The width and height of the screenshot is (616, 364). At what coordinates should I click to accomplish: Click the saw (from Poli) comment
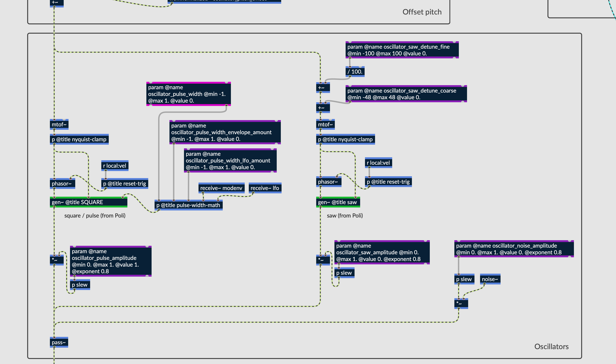coord(345,216)
